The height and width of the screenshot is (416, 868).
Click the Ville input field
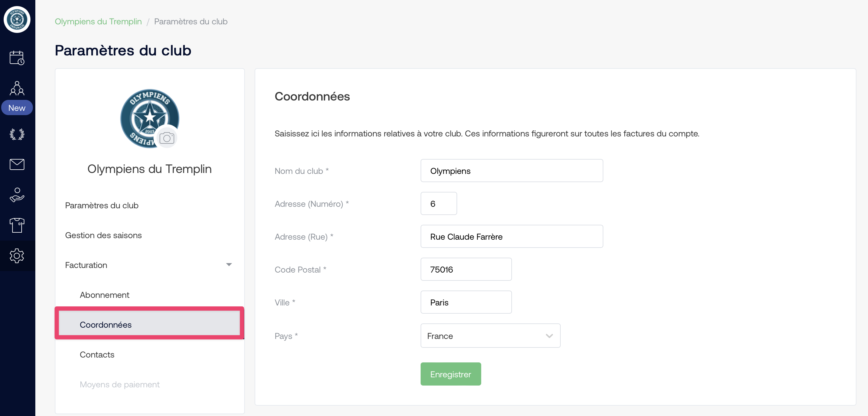[x=466, y=302]
